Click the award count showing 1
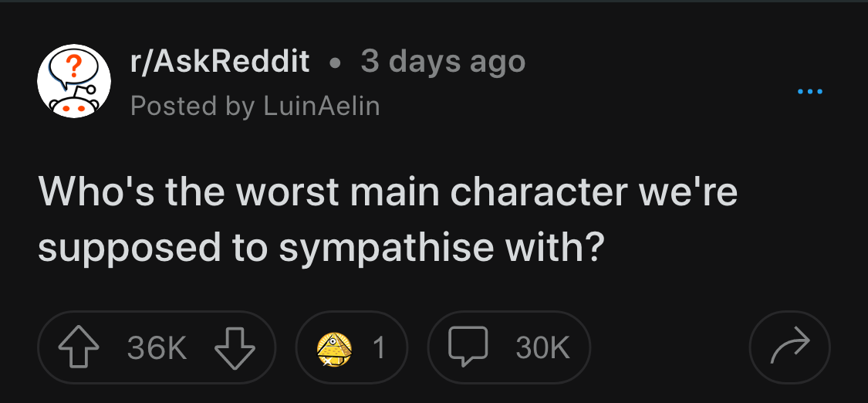Image resolution: width=868 pixels, height=403 pixels. tap(379, 348)
